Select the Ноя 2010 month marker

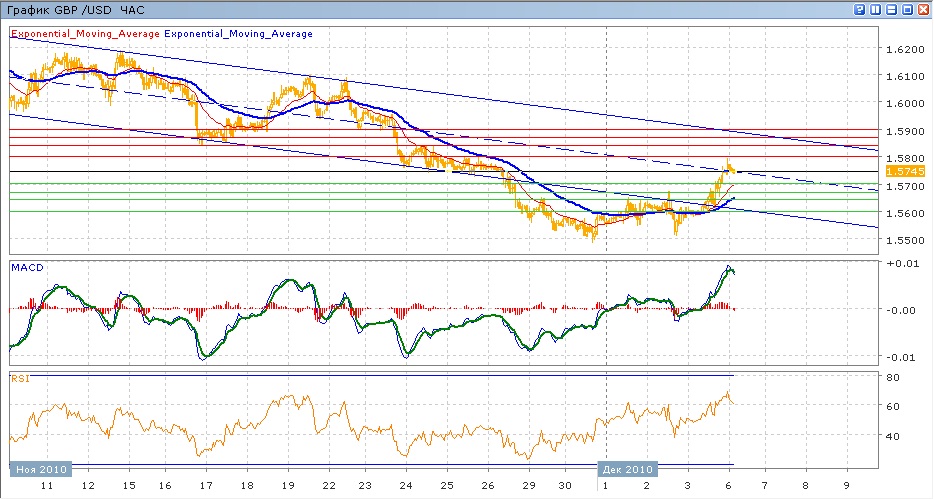pos(38,468)
